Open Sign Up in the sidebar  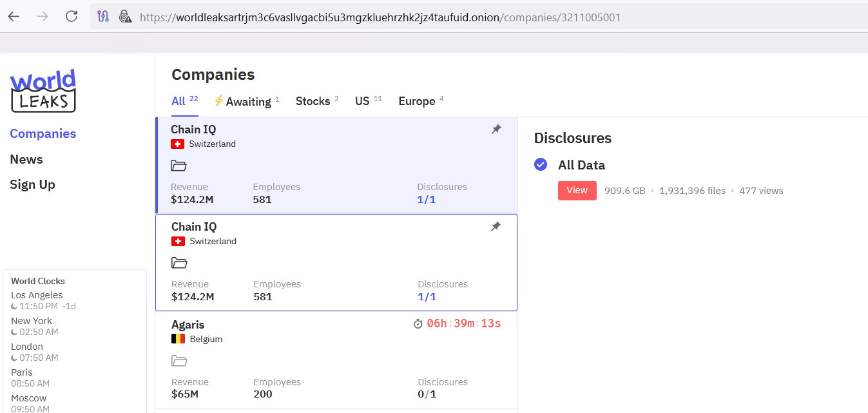point(32,184)
